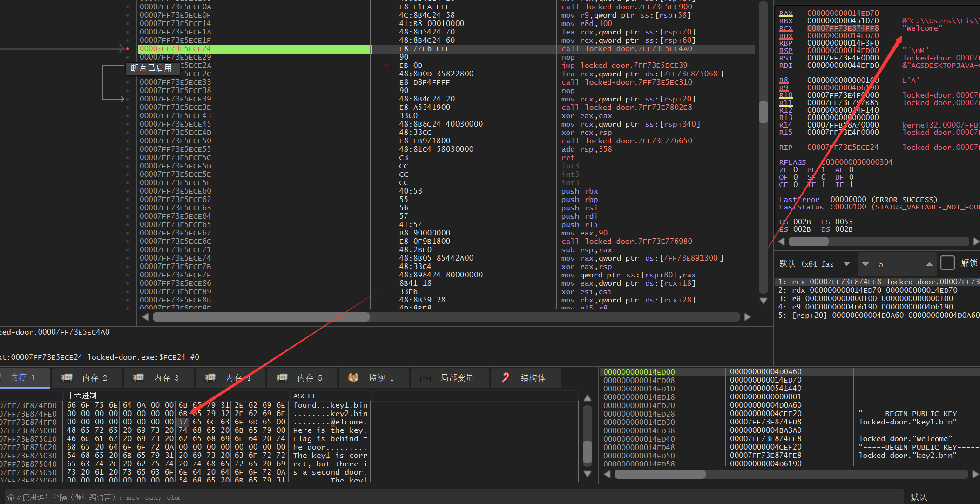The height and width of the screenshot is (504, 980).
Task: Click the argument count field showing 5
Action: coord(897,264)
